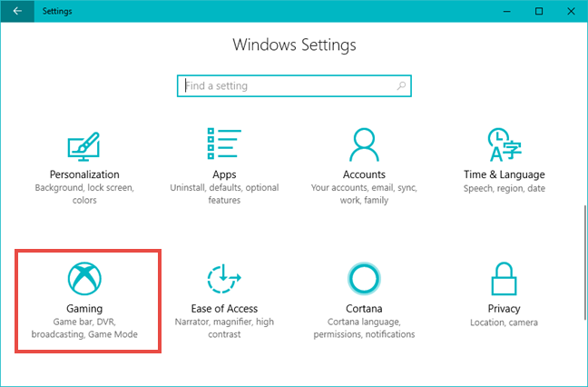Click 'Location, camera' description

[504, 322]
